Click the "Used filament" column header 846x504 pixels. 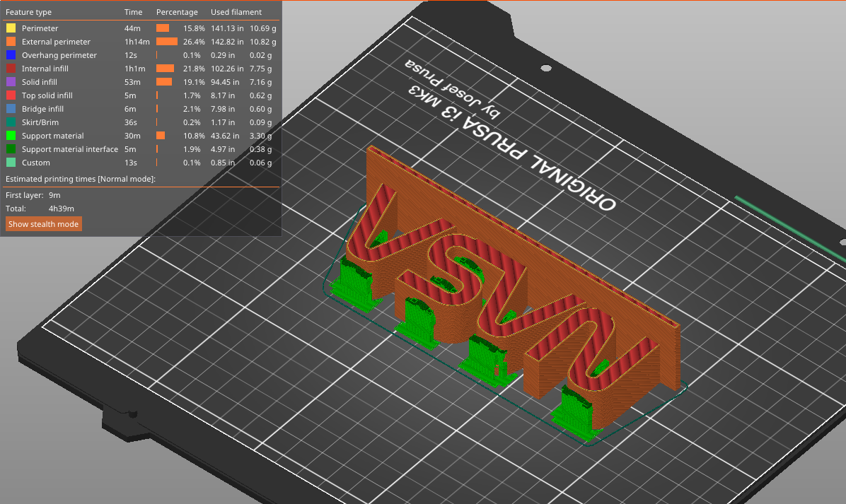236,12
